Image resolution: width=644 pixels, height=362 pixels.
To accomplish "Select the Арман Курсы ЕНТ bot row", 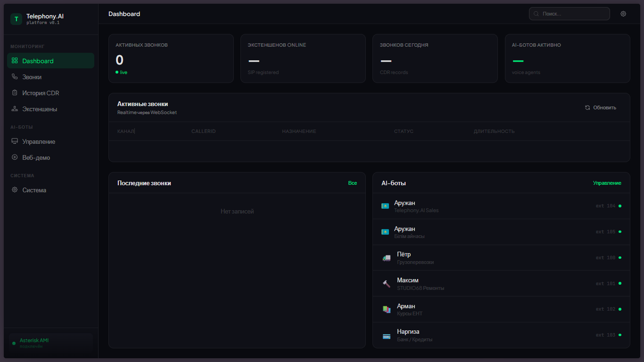I will 501,309.
